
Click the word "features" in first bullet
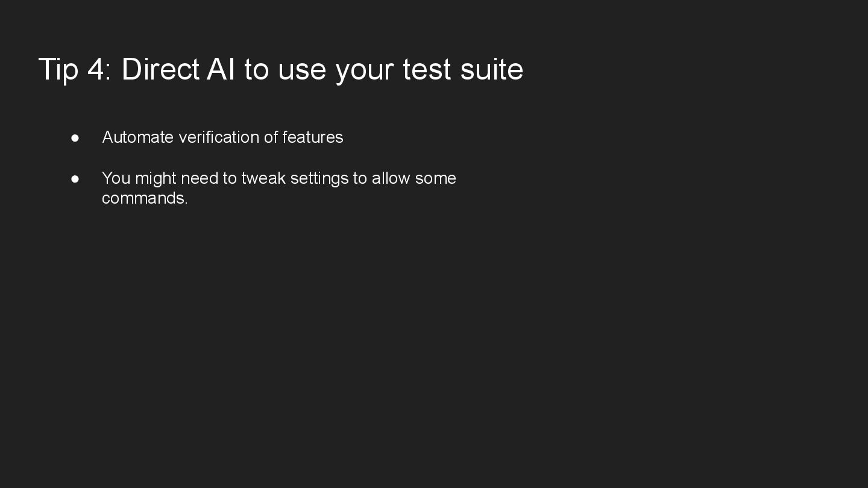[x=312, y=137]
